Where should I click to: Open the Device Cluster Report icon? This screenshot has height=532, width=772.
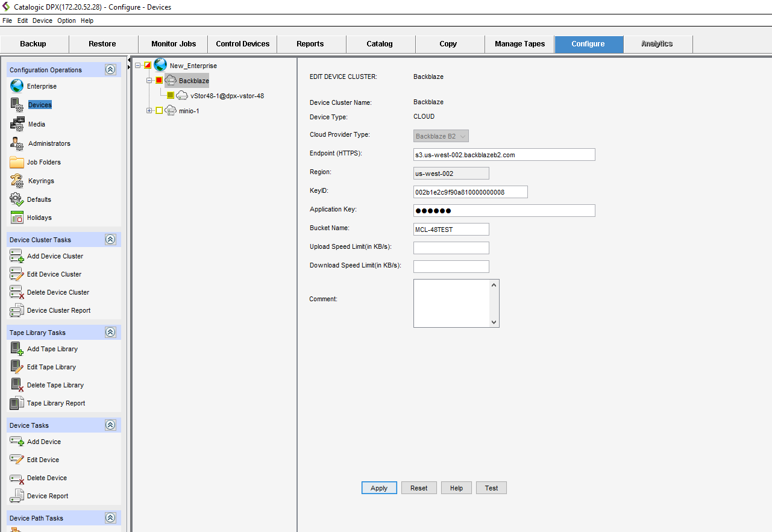pos(17,310)
